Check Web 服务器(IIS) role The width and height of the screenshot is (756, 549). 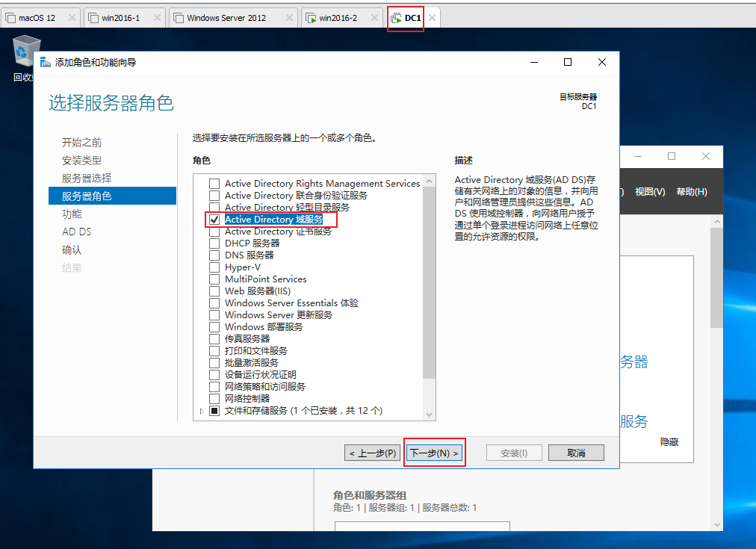tap(214, 291)
